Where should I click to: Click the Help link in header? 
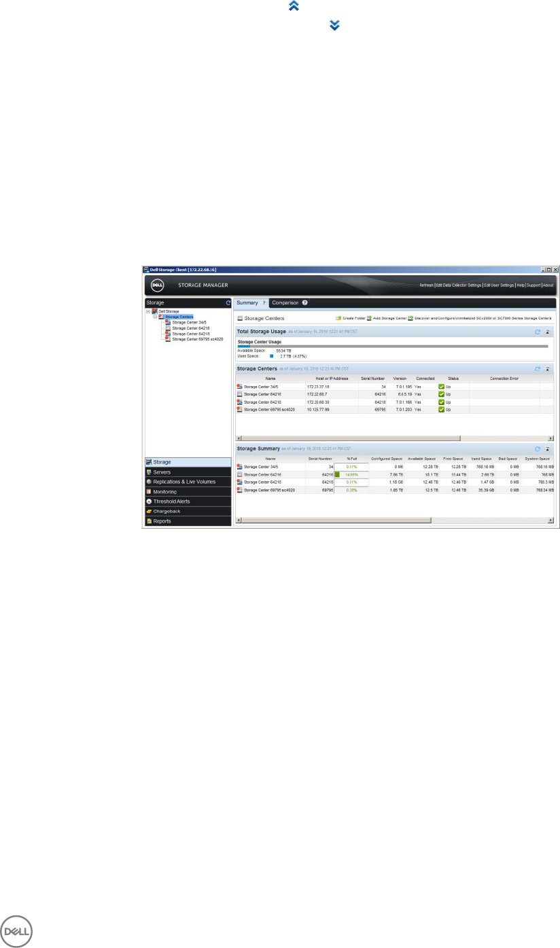521,285
